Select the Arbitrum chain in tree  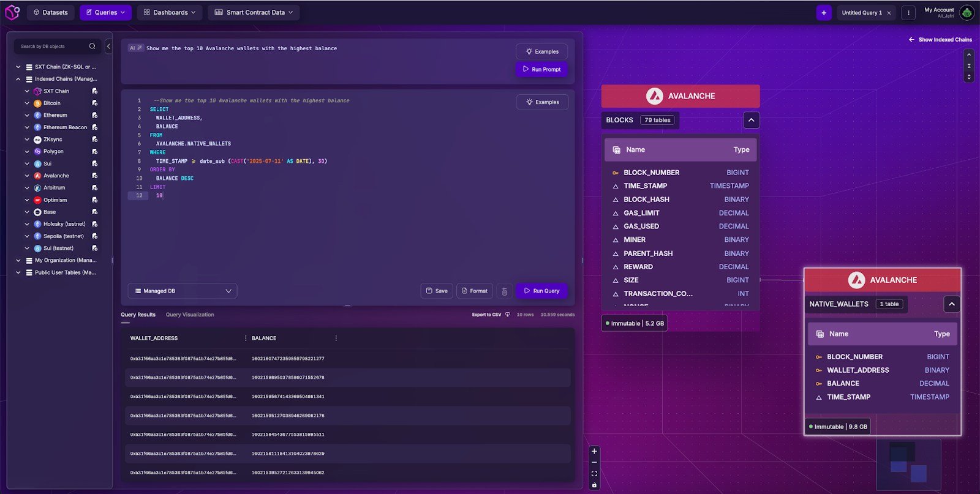tap(55, 188)
